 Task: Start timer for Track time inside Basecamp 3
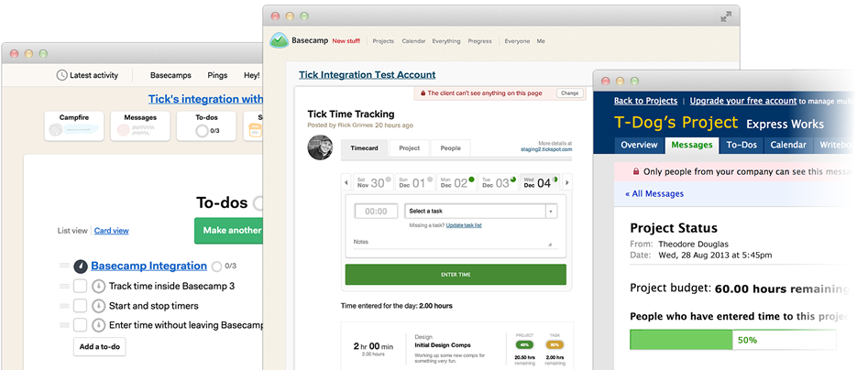[99, 286]
